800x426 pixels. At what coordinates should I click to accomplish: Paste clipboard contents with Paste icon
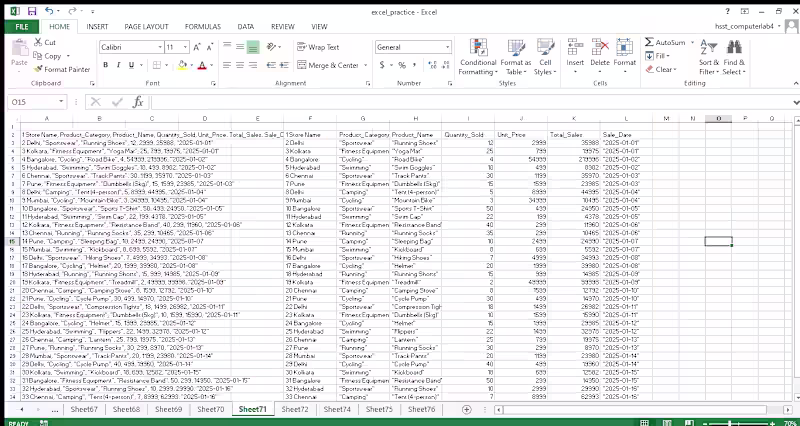click(19, 49)
